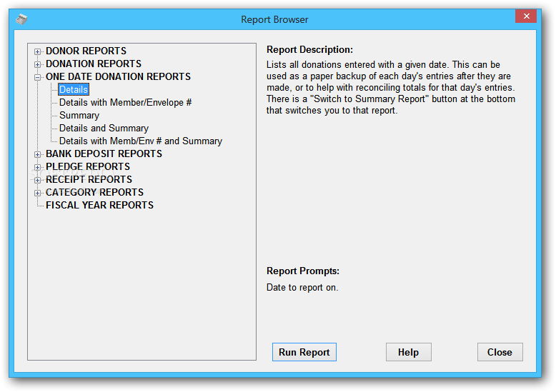
Task: Collapse the ONE DATE DONATION REPORTS node
Action: (x=37, y=77)
